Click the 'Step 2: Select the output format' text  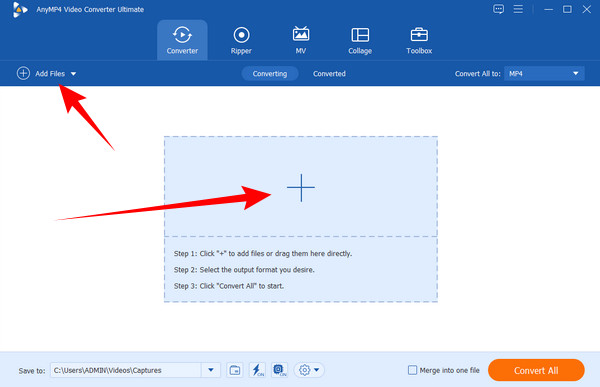tap(244, 269)
